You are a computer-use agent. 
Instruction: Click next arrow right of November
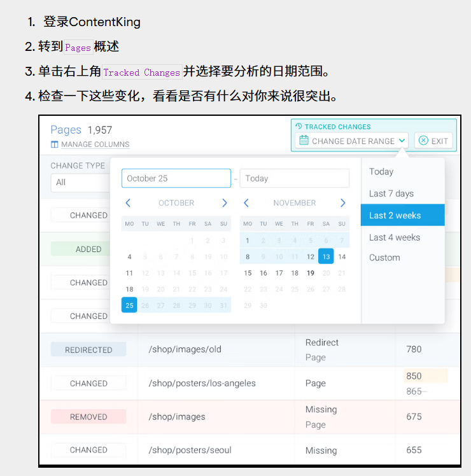click(x=342, y=203)
